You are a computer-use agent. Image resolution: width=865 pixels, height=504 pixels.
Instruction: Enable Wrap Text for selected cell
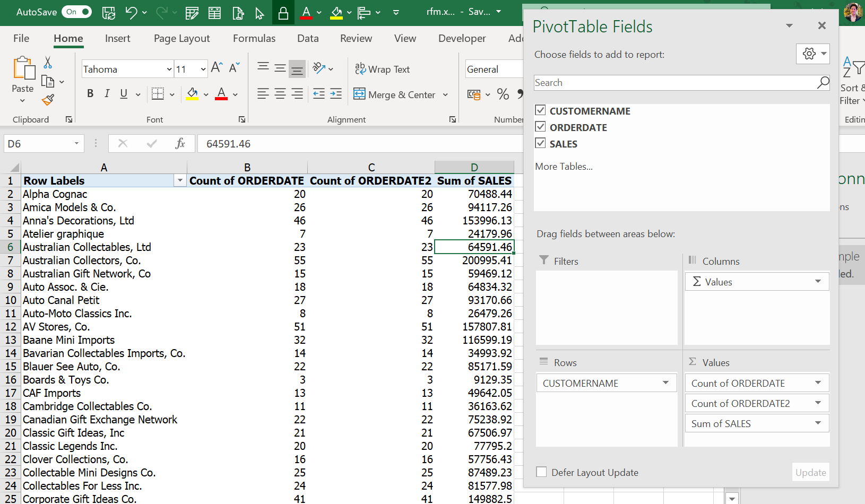coord(383,69)
